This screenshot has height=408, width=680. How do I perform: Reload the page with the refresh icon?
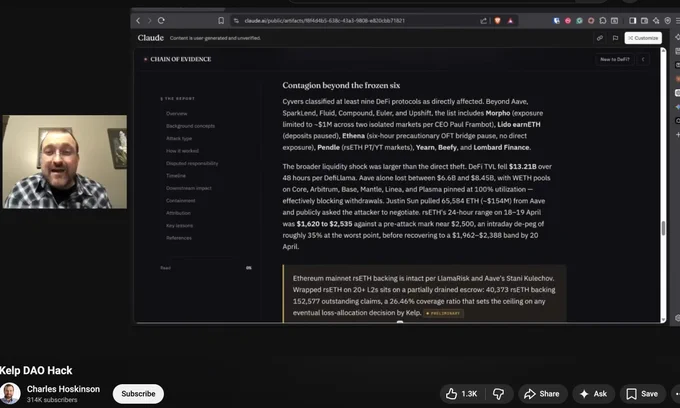pyautogui.click(x=161, y=20)
